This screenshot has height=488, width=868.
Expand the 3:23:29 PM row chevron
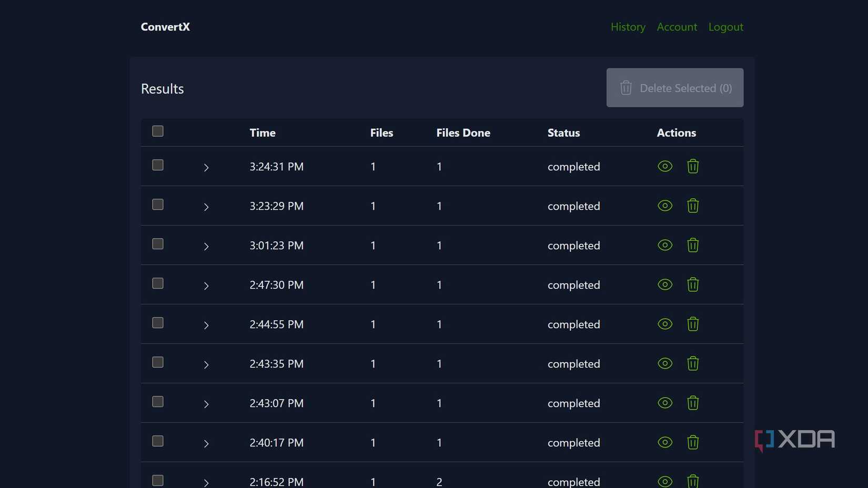(206, 207)
